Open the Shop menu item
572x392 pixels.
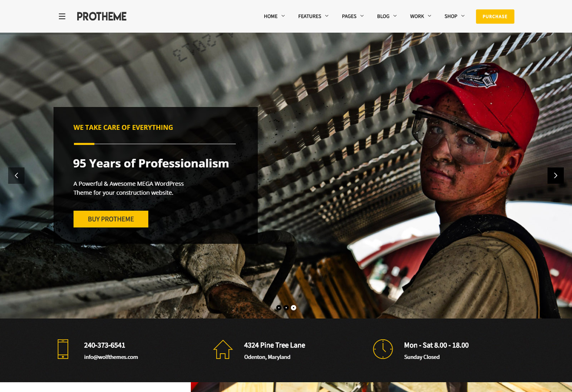[x=454, y=16]
